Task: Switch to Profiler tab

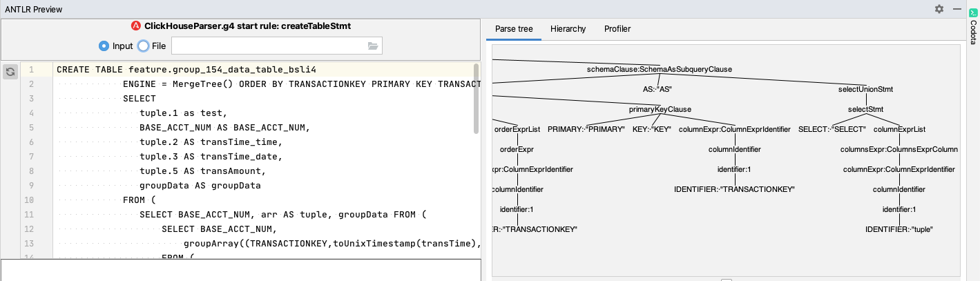Action: (x=617, y=29)
